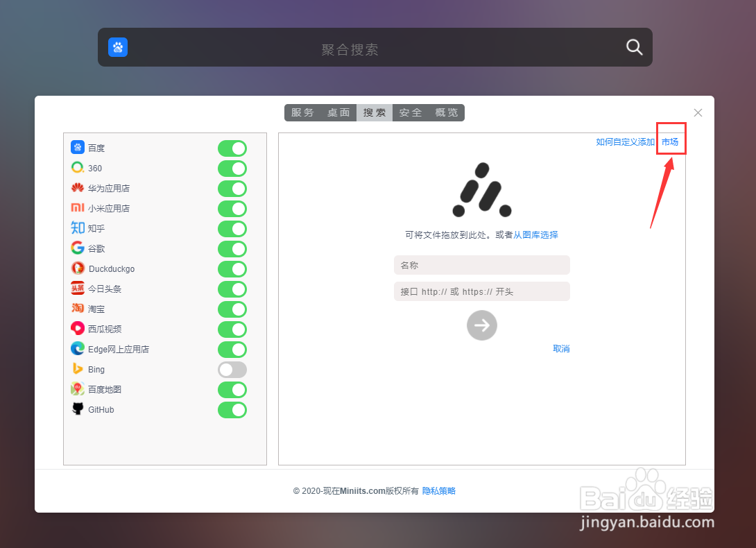This screenshot has width=756, height=548.
Task: Click the Toutiao news icon
Action: pyautogui.click(x=78, y=288)
